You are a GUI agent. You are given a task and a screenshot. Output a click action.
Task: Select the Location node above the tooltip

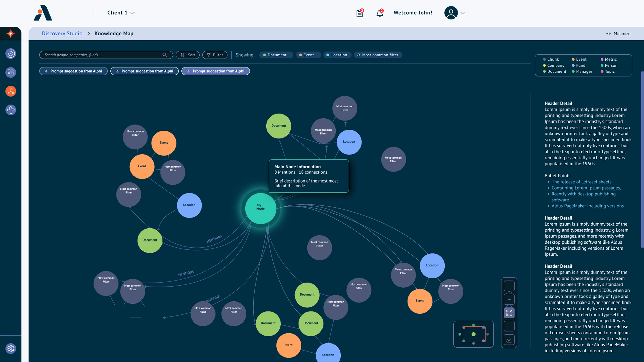point(349,142)
